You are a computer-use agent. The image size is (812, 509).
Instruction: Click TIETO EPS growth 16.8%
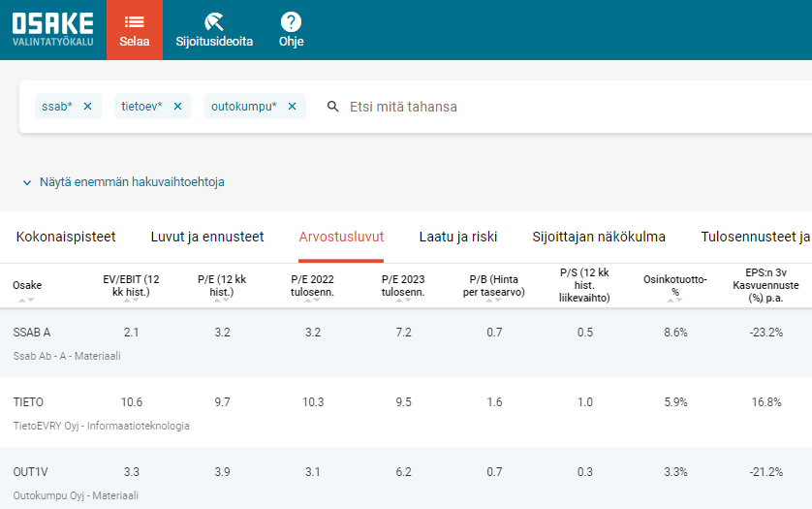[x=766, y=402]
